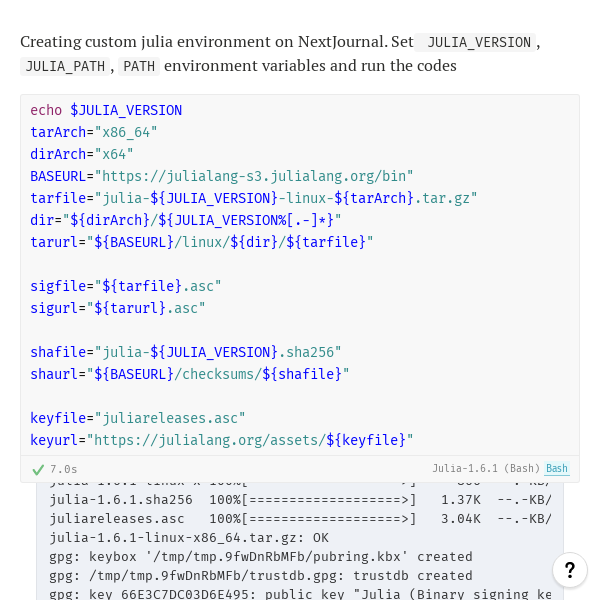
Task: Click the BASEURL julialang-s3 URL string
Action: pos(254,176)
